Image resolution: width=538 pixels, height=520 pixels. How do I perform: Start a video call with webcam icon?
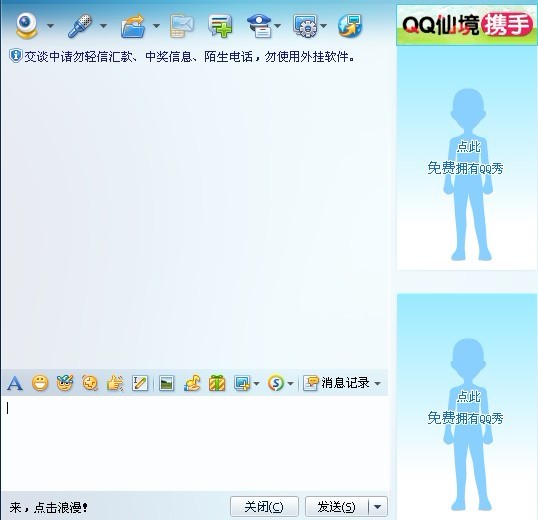(26, 26)
